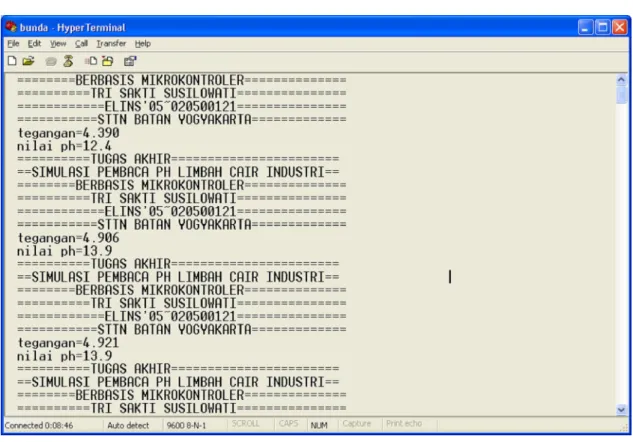
Task: Click the Receive file toolbar icon
Action: (x=108, y=61)
